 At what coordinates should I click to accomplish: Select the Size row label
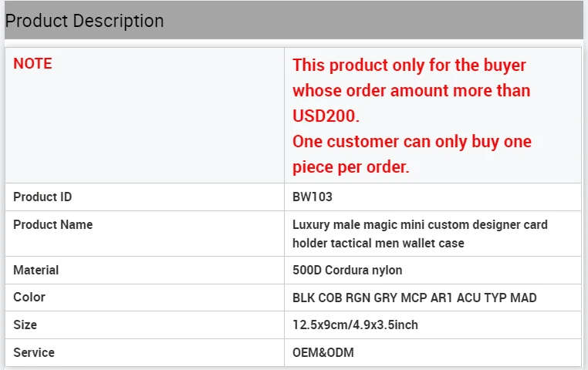(x=25, y=325)
